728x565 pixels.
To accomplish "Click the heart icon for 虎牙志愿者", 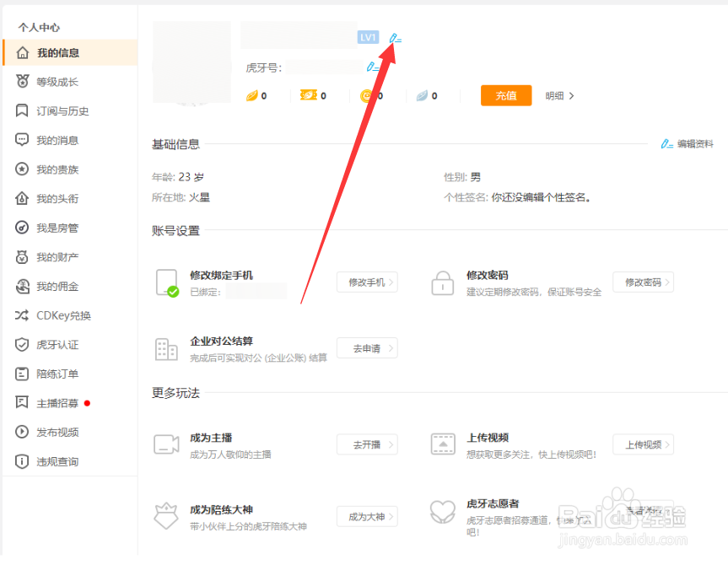I will point(443,512).
